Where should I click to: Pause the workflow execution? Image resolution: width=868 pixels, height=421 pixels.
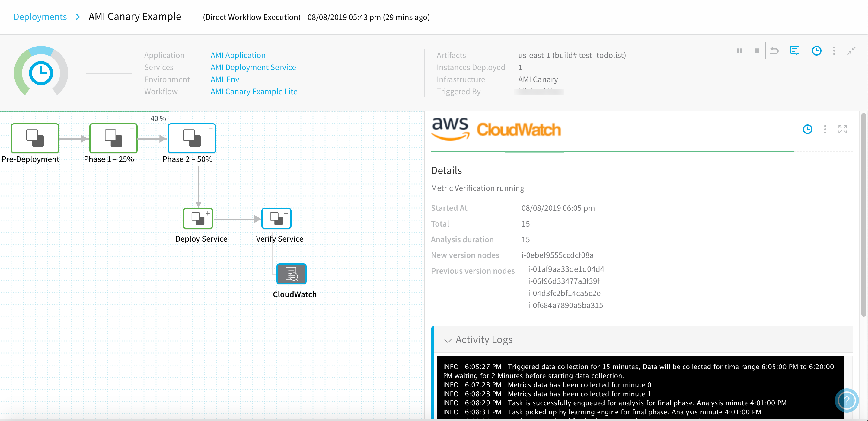tap(739, 51)
